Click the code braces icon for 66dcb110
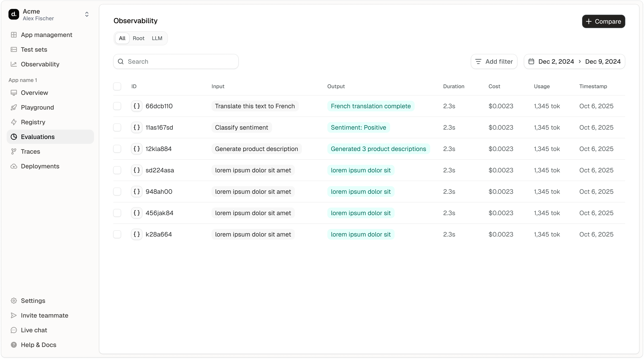This screenshot has height=359, width=644. 137,106
